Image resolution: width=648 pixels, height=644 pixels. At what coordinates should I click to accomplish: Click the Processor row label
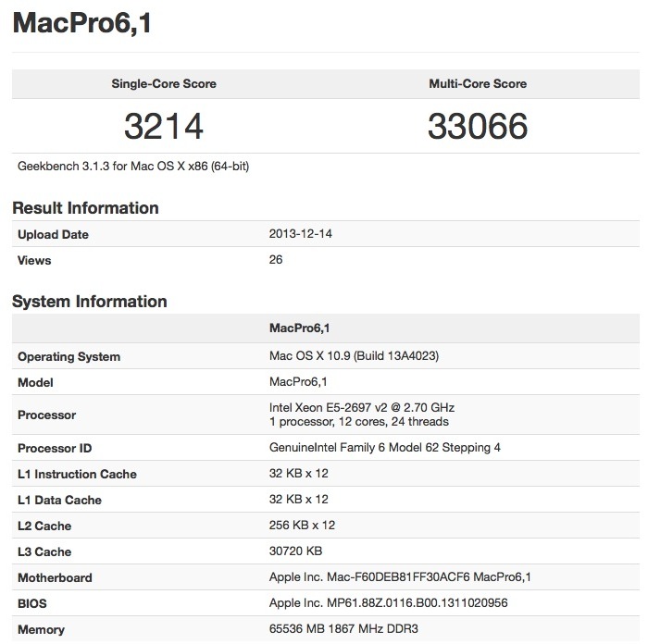pos(46,415)
